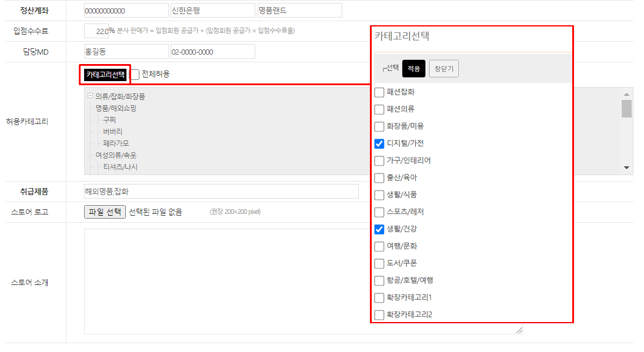This screenshot has height=352, width=644.
Task: Click the 카테고리선택 button
Action: click(105, 75)
